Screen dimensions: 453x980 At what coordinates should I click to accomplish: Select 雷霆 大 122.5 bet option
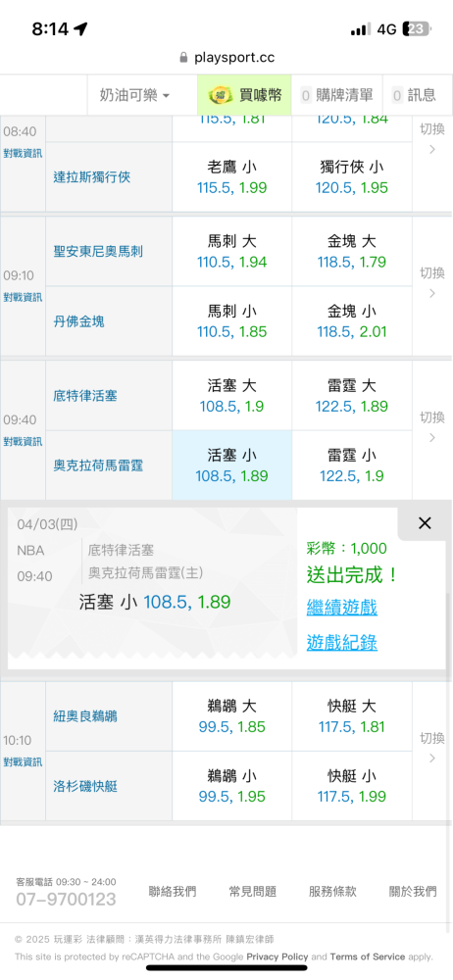pos(352,396)
